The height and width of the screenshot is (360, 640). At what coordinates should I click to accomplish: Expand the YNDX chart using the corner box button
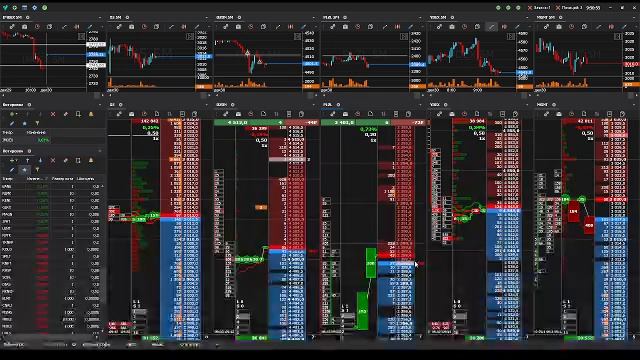511,36
